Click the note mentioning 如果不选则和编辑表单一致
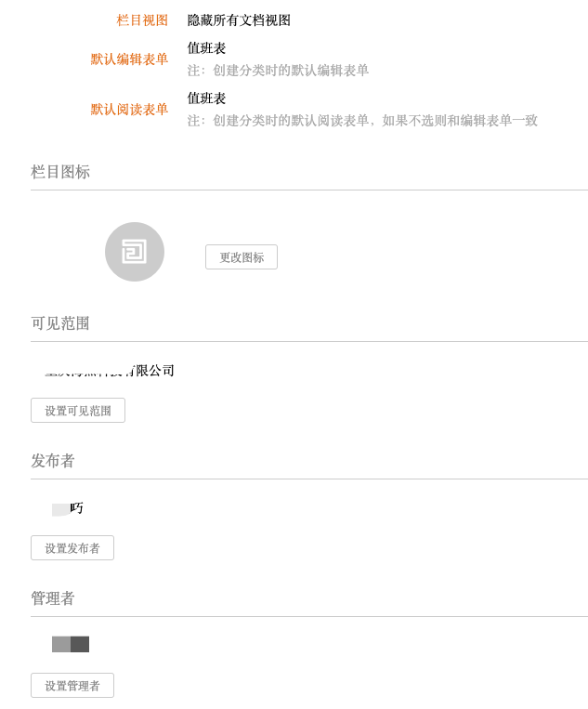 (x=362, y=121)
